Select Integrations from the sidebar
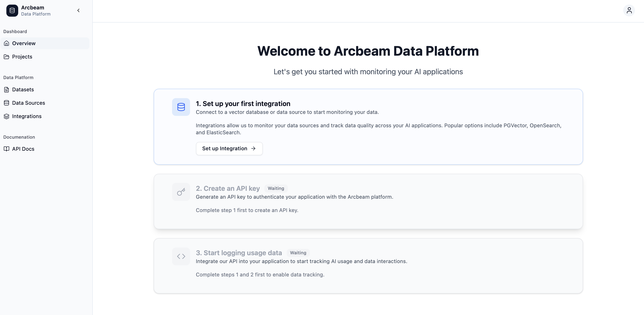This screenshot has height=315, width=644. tap(27, 116)
